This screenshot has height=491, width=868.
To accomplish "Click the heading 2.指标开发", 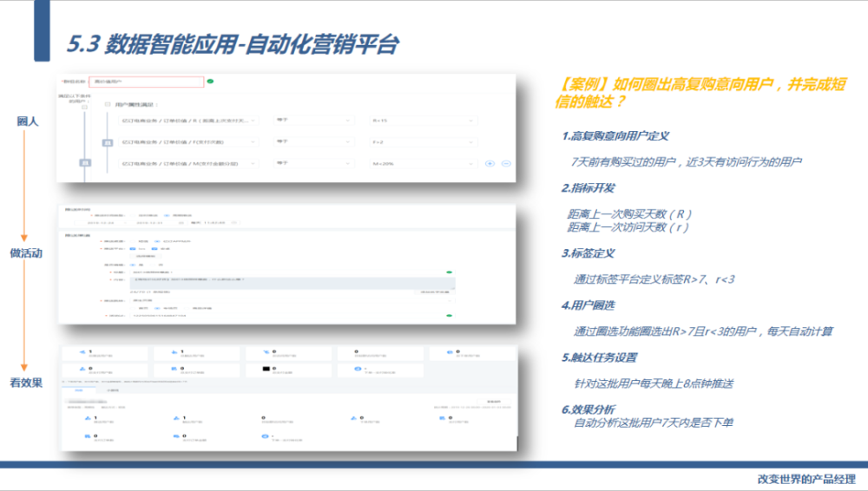I will [x=589, y=188].
